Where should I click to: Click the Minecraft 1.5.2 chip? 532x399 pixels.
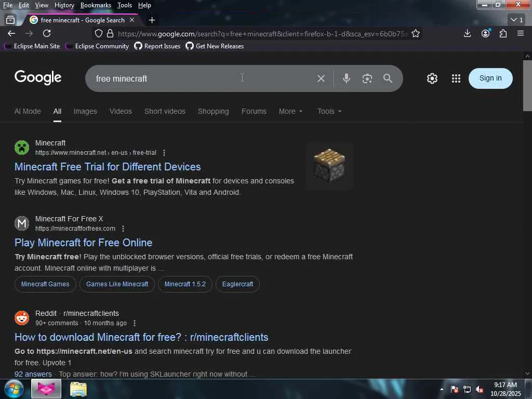pyautogui.click(x=185, y=284)
